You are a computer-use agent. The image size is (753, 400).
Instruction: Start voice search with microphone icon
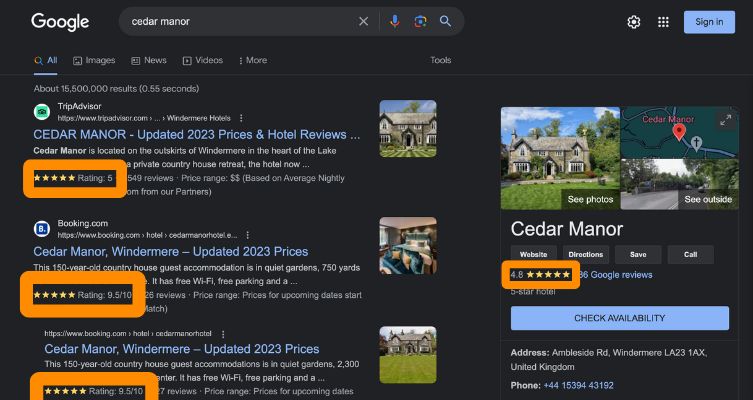pos(395,22)
